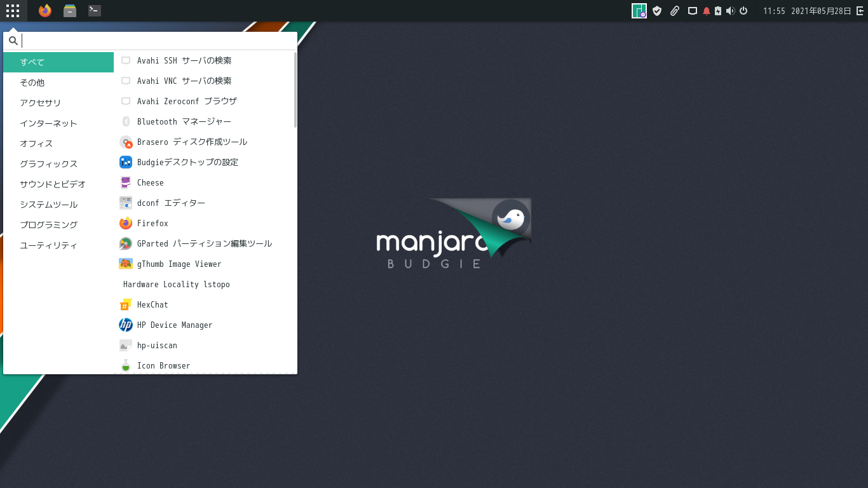The width and height of the screenshot is (868, 488).
Task: Select the システムツール category
Action: [x=58, y=205]
